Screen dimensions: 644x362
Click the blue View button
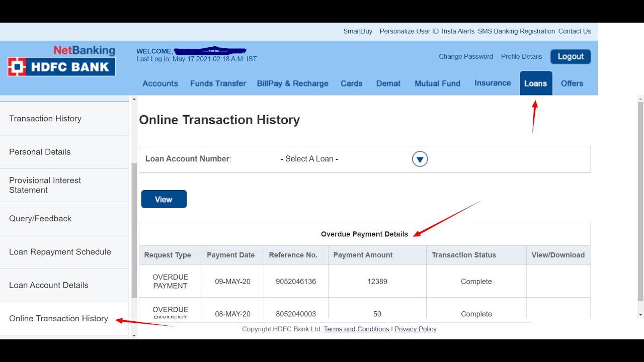coord(164,199)
